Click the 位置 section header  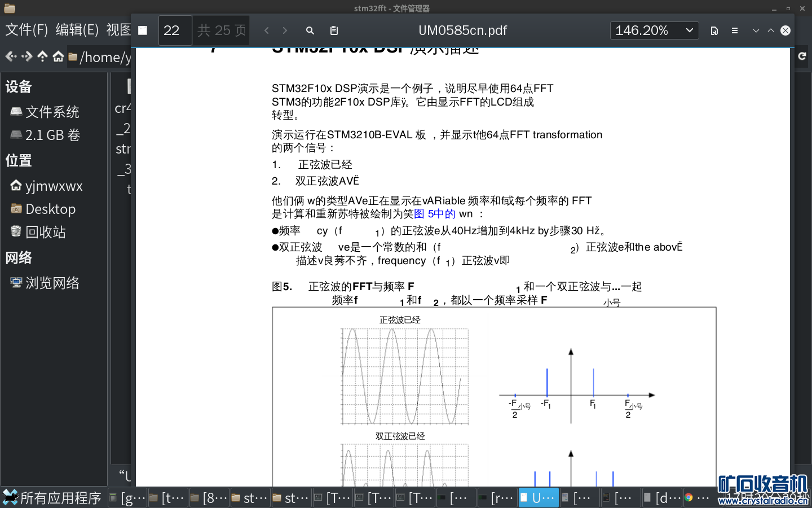pyautogui.click(x=19, y=160)
